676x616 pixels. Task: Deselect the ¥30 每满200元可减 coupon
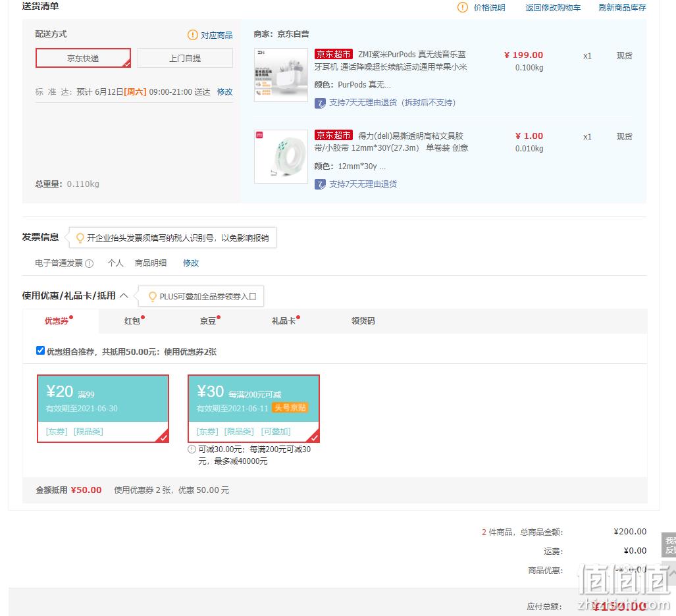point(253,409)
